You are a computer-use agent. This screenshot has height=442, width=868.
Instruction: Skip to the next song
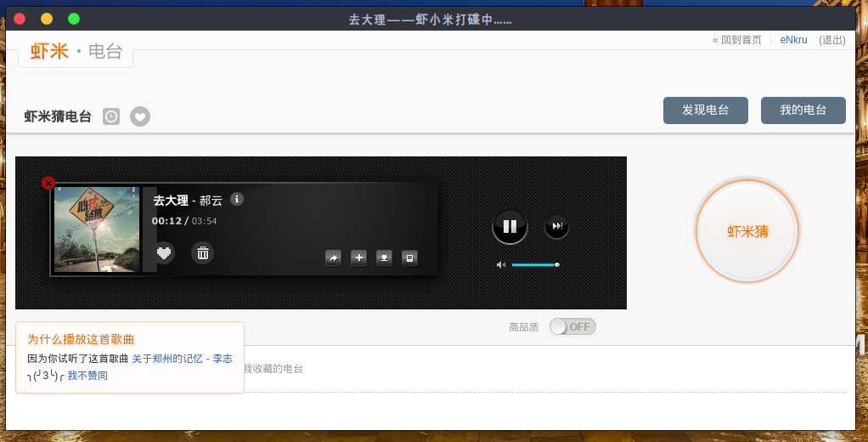557,226
